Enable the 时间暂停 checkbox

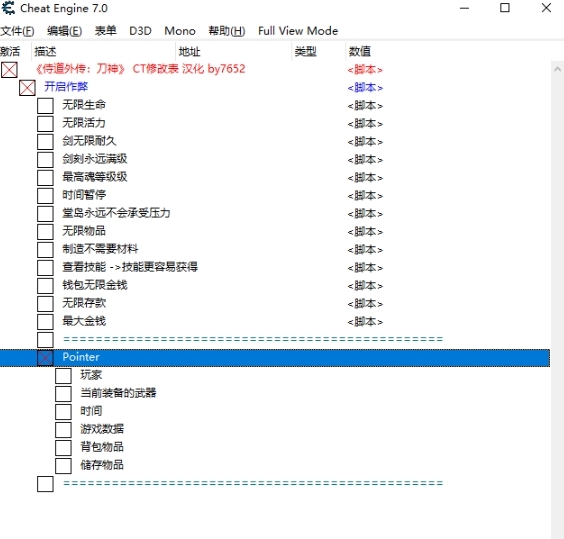(45, 195)
